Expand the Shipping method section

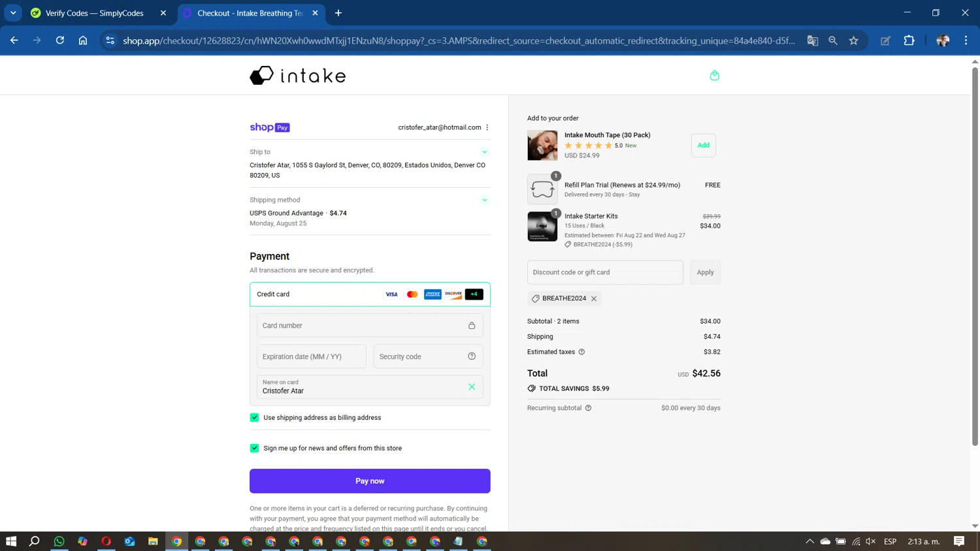(485, 200)
